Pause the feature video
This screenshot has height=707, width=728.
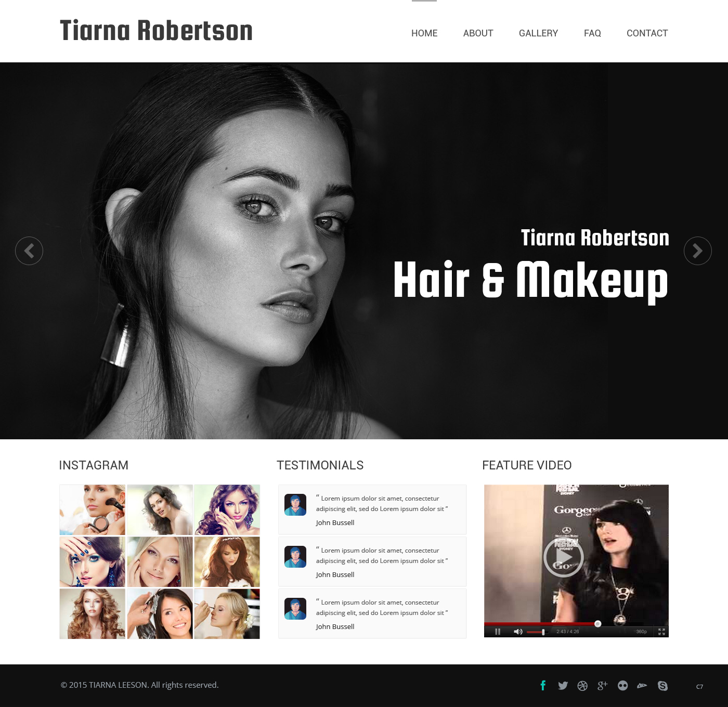(x=498, y=632)
